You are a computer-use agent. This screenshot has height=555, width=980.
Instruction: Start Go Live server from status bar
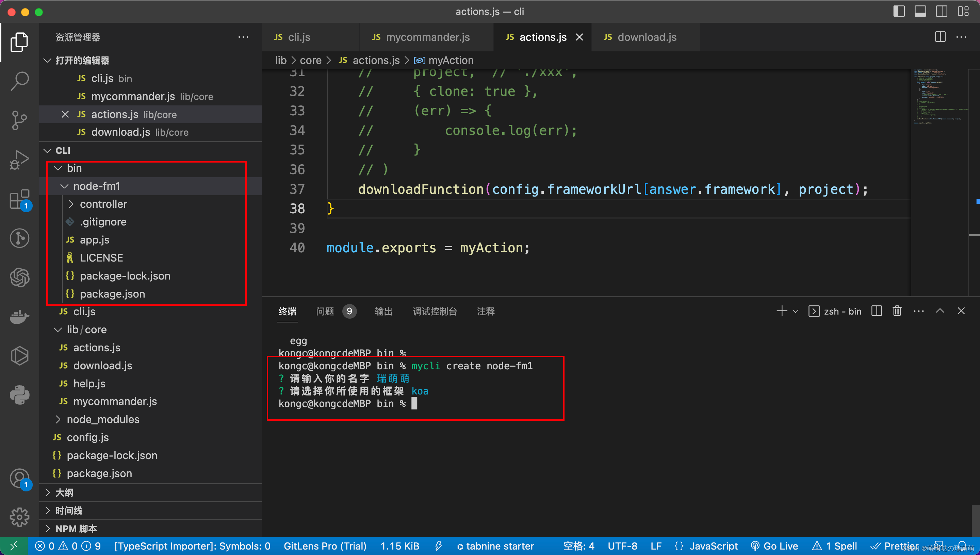(774, 546)
